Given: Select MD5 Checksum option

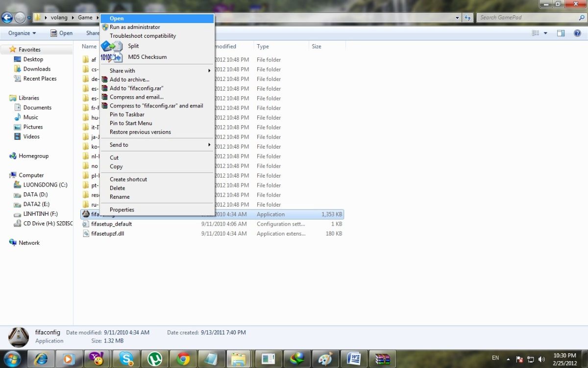Looking at the screenshot, I should (x=157, y=57).
